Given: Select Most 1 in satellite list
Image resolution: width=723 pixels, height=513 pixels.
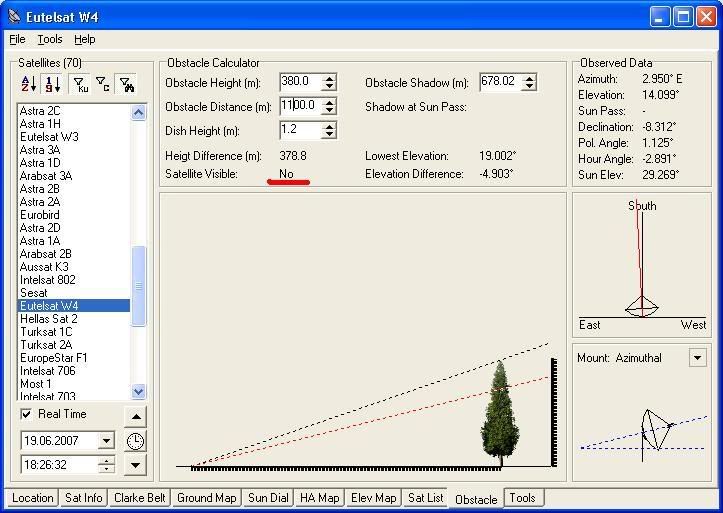Looking at the screenshot, I should [74, 384].
